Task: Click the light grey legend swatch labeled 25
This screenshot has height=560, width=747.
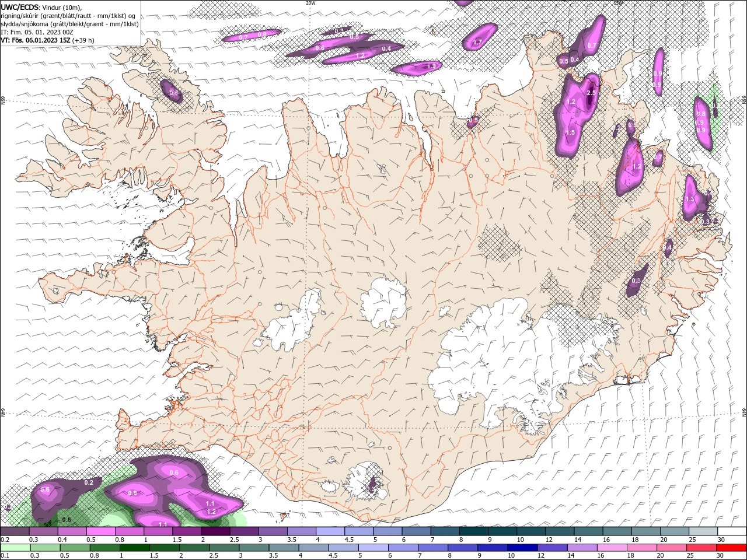Action: [x=703, y=531]
